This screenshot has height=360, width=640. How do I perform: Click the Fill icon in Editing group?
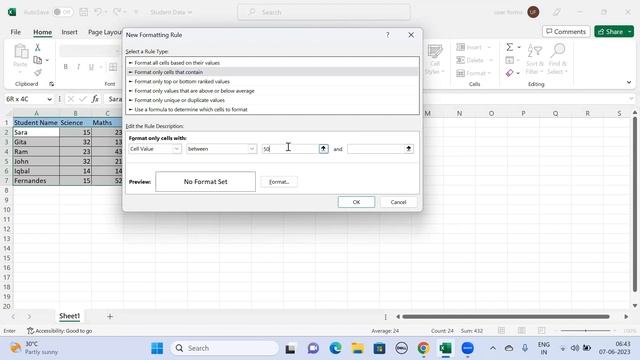click(510, 60)
